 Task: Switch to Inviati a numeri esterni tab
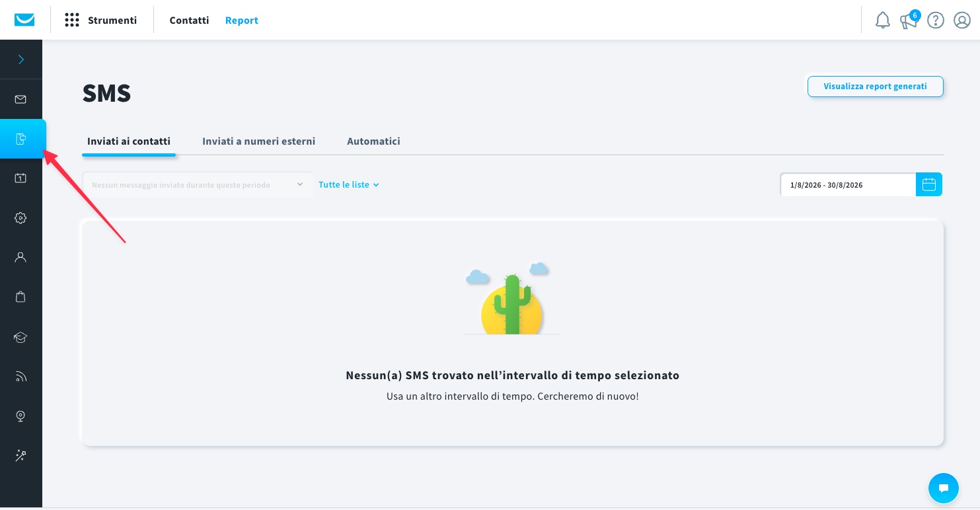258,141
